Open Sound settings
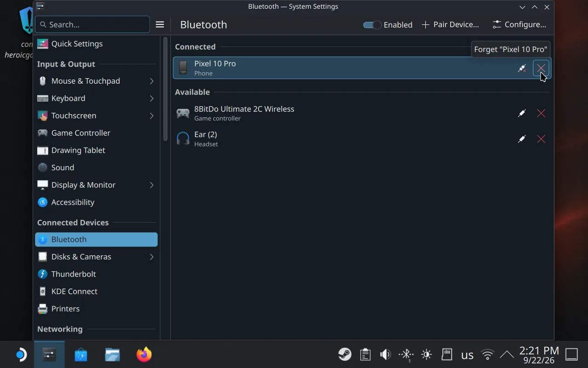 96,167
